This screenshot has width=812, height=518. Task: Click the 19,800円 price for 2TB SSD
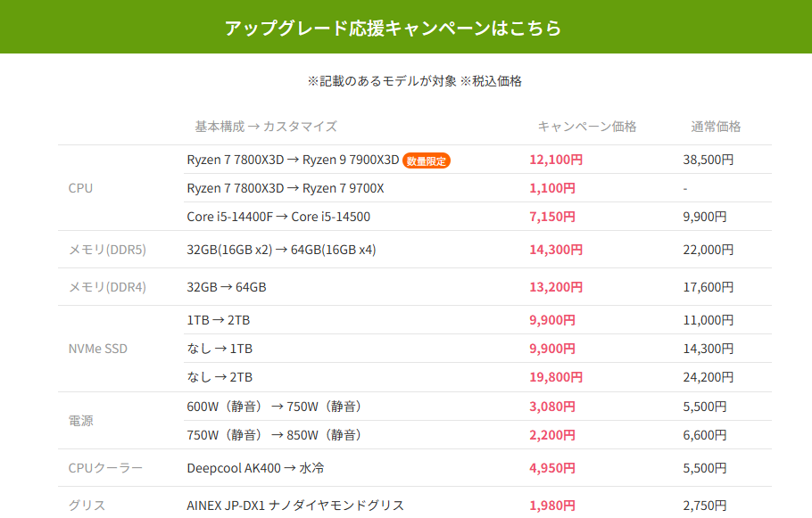[x=554, y=377]
